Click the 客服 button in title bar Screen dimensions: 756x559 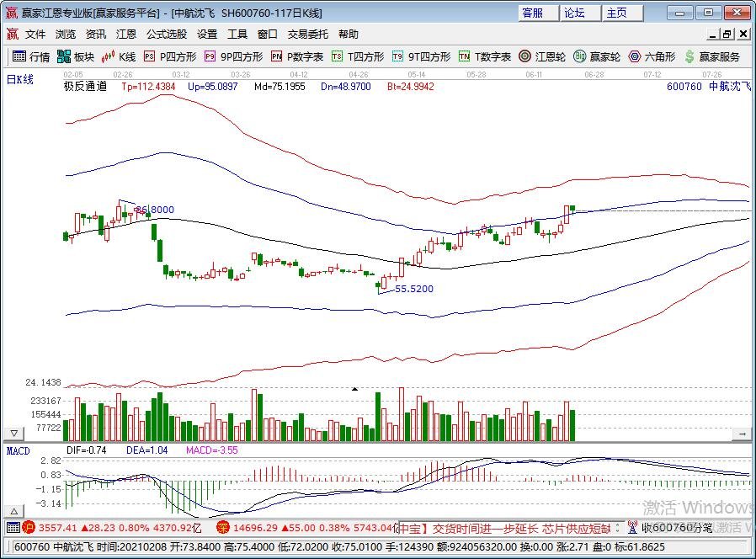[x=539, y=13]
